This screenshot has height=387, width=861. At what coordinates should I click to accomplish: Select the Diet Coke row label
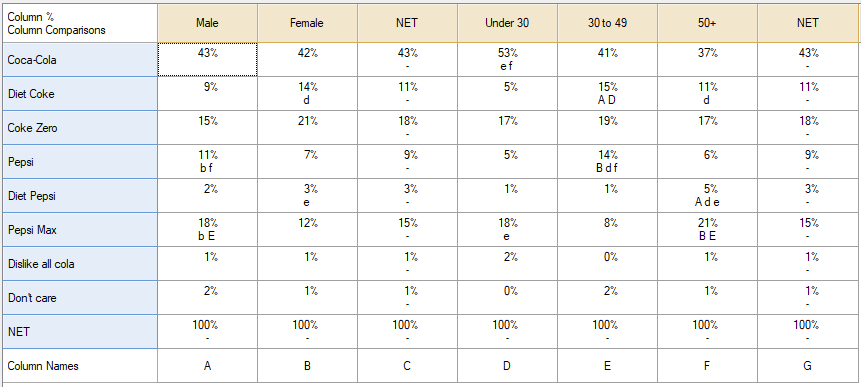click(80, 94)
